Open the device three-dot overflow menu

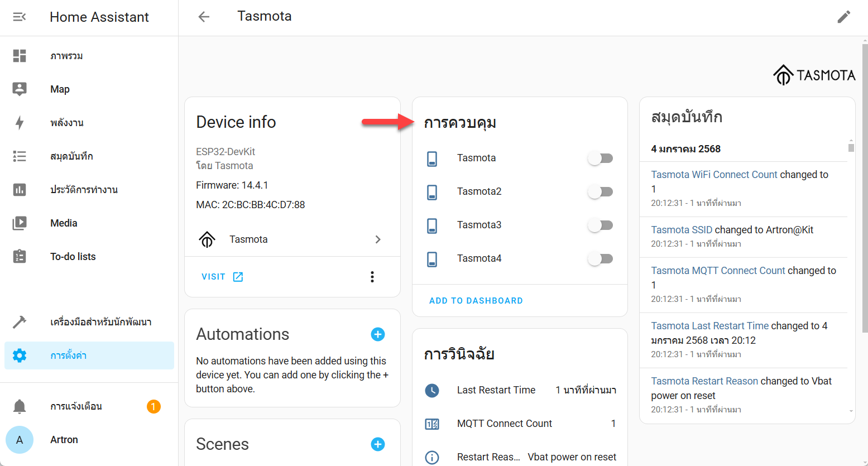click(372, 277)
